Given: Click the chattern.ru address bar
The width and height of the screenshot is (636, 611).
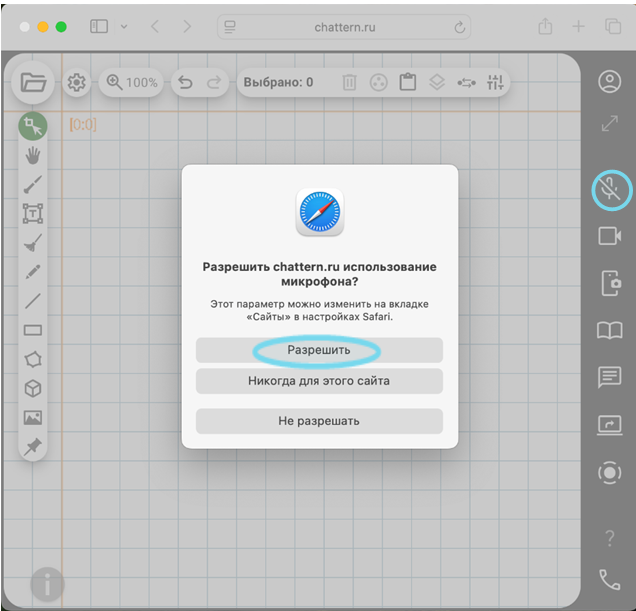Looking at the screenshot, I should point(344,27).
